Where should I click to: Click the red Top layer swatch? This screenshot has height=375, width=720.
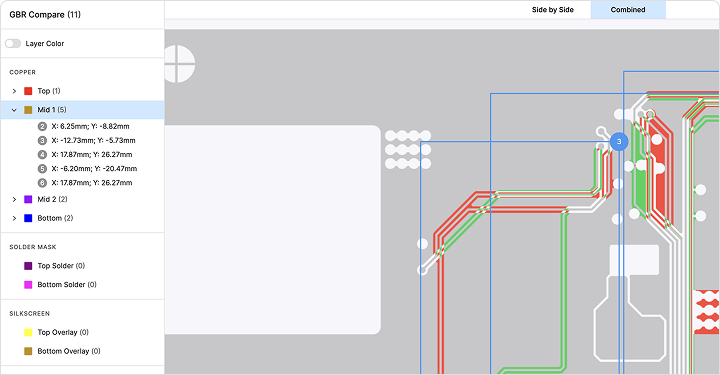coord(28,91)
